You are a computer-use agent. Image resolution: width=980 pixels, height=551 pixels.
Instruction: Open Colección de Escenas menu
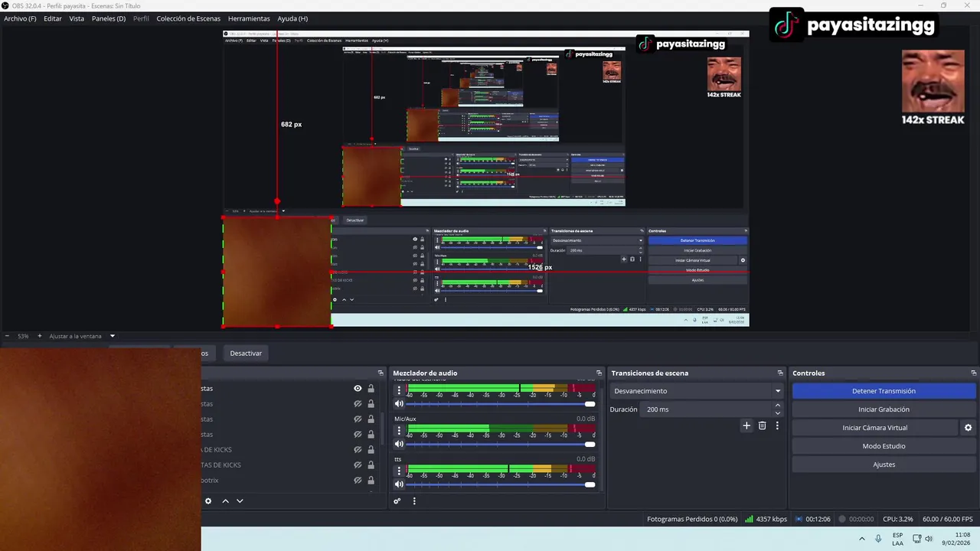tap(188, 18)
